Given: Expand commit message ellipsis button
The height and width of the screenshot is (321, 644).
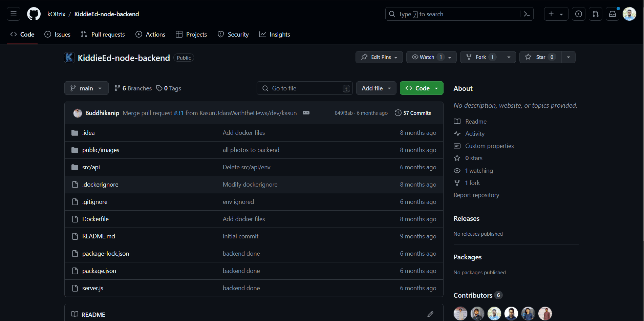Looking at the screenshot, I should pos(306,113).
